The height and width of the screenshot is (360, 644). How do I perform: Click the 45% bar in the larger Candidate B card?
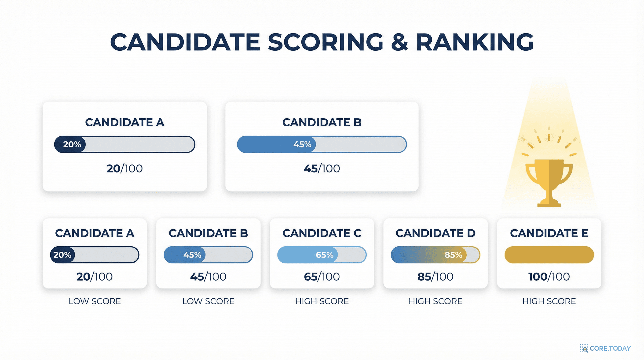tap(322, 144)
